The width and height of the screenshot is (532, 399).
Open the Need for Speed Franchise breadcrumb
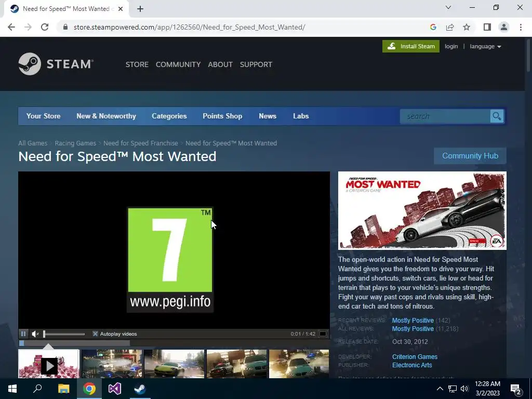pyautogui.click(x=141, y=143)
